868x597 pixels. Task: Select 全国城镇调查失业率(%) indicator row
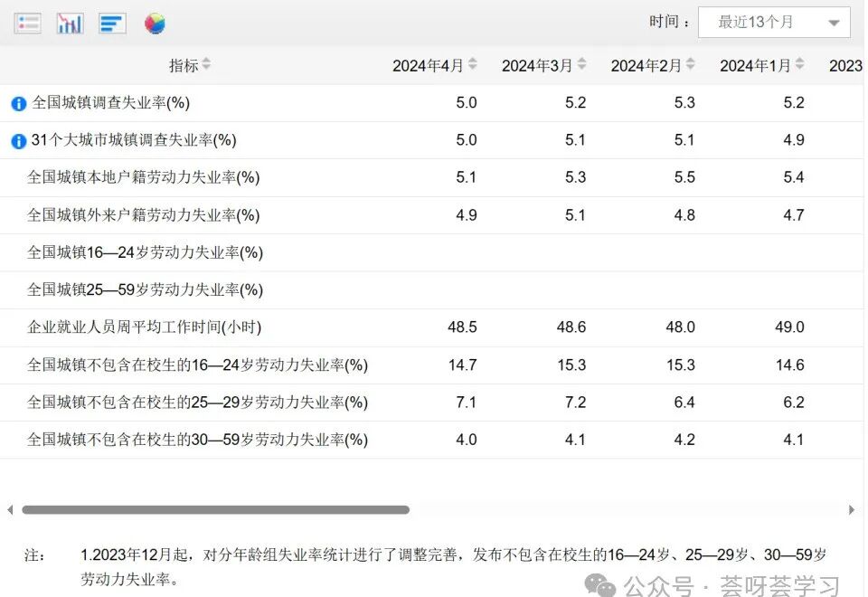pos(110,102)
